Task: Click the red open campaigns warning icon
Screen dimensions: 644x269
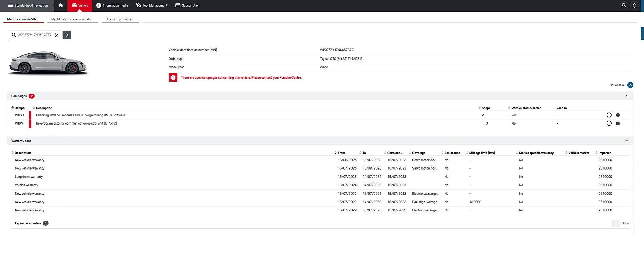Action: click(x=173, y=77)
